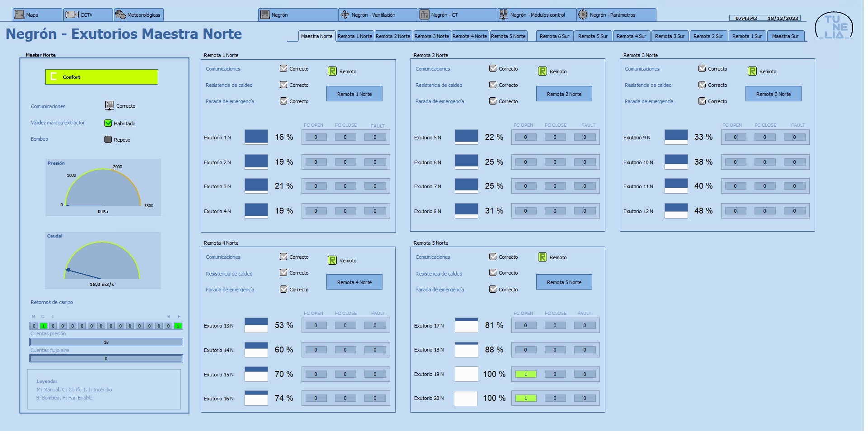The image size is (868, 447).
Task: Click the Tunelia logo
Action: (834, 26)
